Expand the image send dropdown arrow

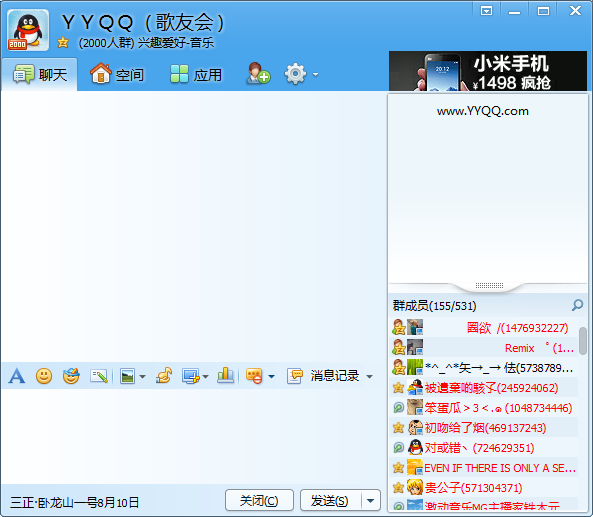pos(143,377)
